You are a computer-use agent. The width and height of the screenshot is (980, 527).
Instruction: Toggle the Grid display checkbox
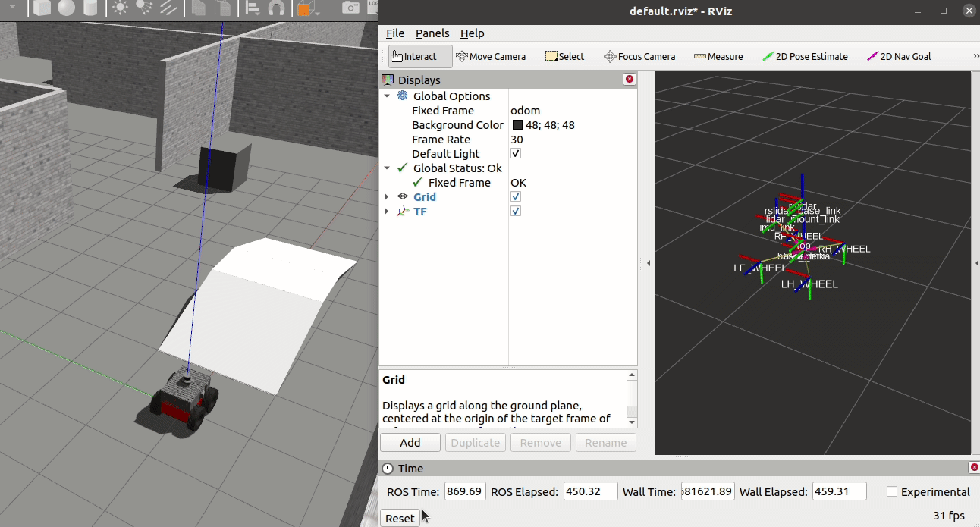pyautogui.click(x=516, y=197)
